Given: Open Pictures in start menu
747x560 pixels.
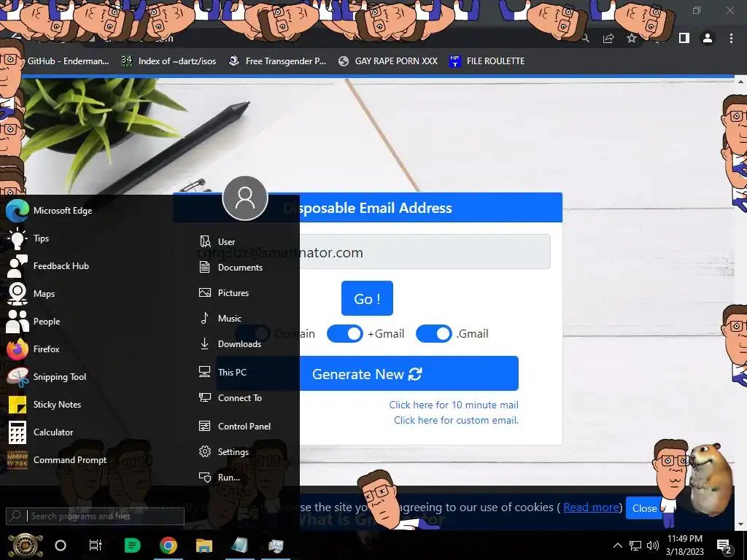Looking at the screenshot, I should 224,293.
